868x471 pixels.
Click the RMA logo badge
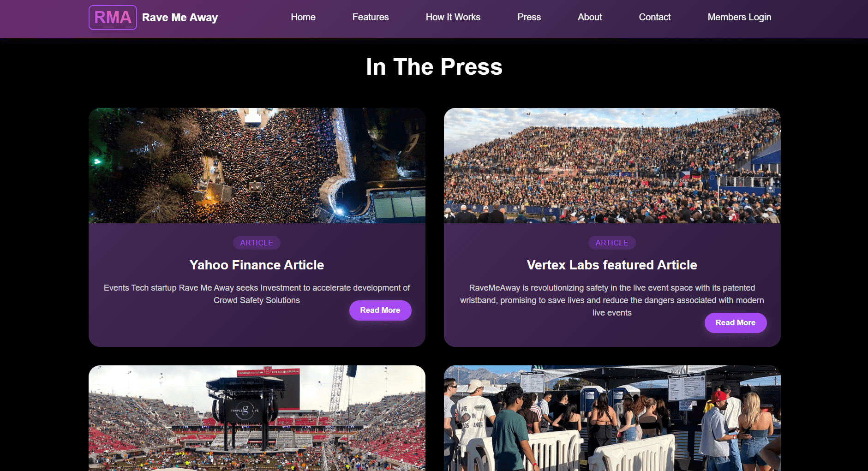(113, 18)
